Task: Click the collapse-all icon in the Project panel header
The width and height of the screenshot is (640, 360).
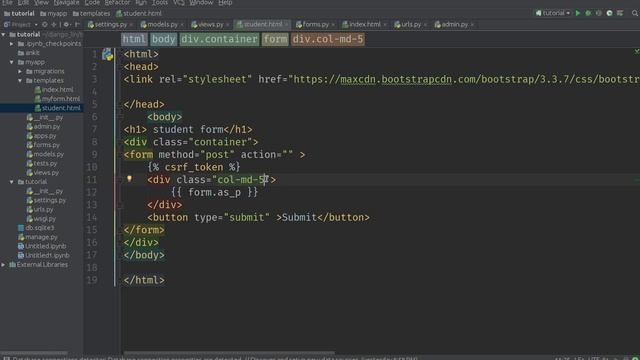Action: point(54,24)
